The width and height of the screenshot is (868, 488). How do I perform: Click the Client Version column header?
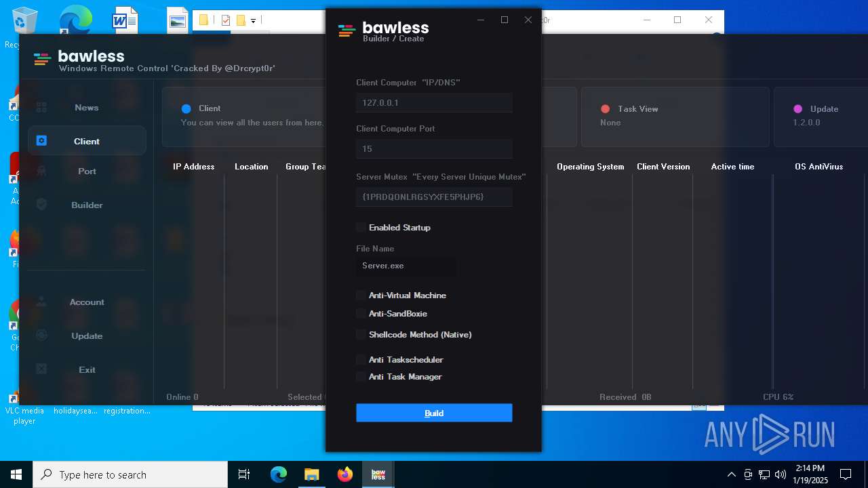tap(663, 166)
